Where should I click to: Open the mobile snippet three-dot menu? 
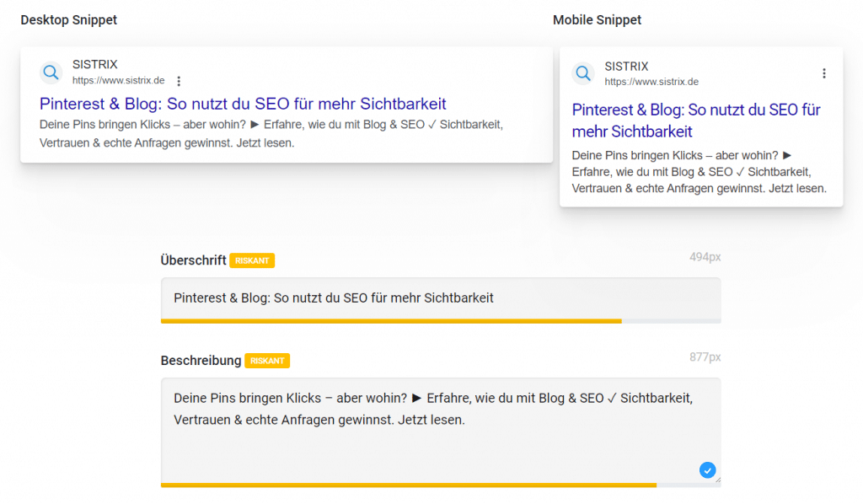pos(824,73)
